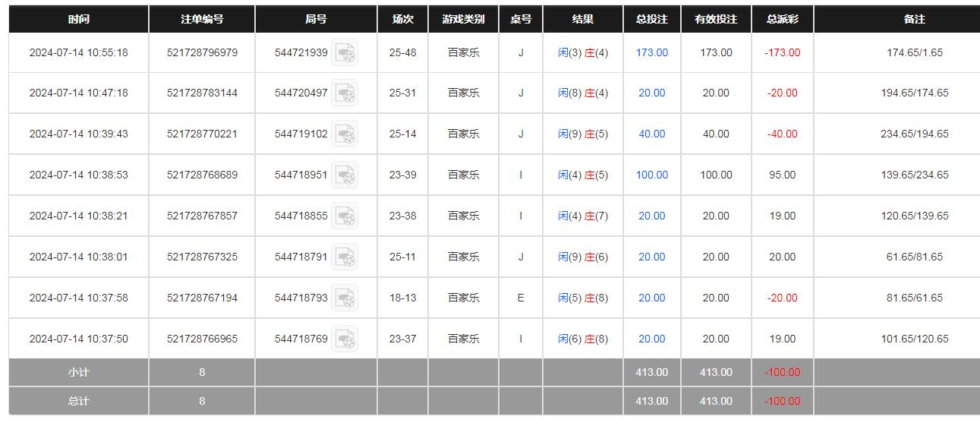View replay of round 544718791
The image size is (980, 429).
(345, 257)
